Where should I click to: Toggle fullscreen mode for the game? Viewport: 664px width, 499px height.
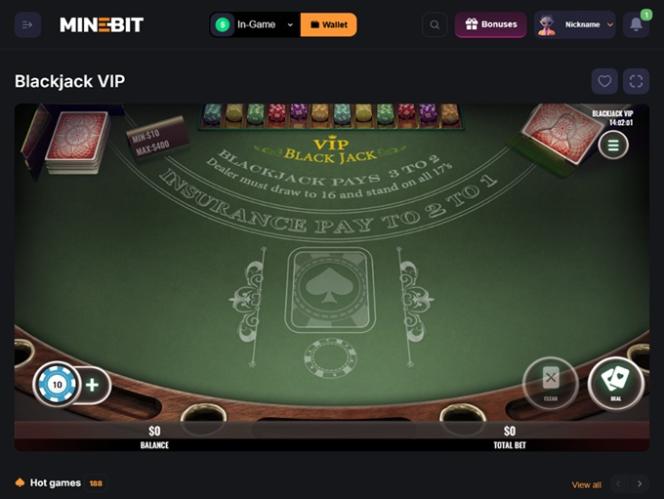pos(636,81)
